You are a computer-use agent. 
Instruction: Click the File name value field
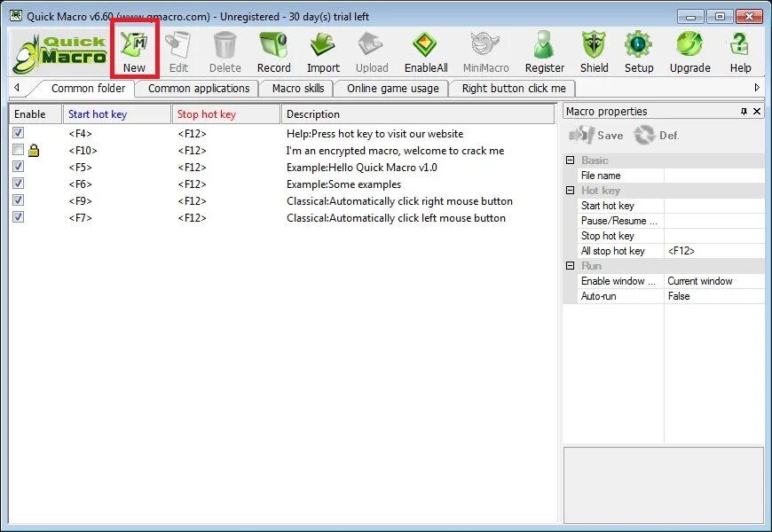(x=714, y=176)
